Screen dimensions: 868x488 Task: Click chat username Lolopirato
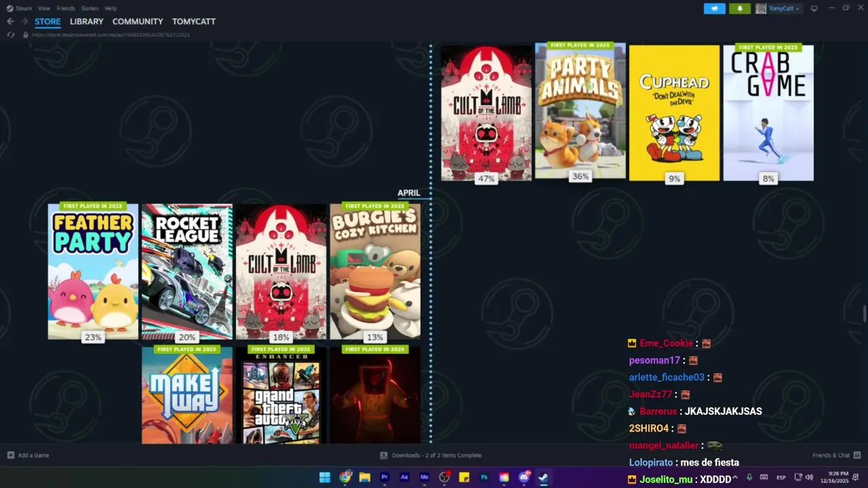[x=652, y=462]
